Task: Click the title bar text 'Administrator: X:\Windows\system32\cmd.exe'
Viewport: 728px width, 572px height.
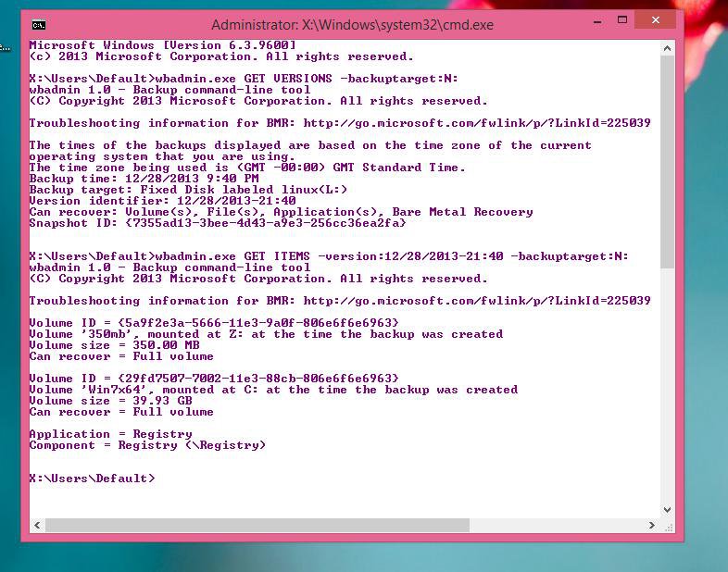Action: click(x=352, y=25)
